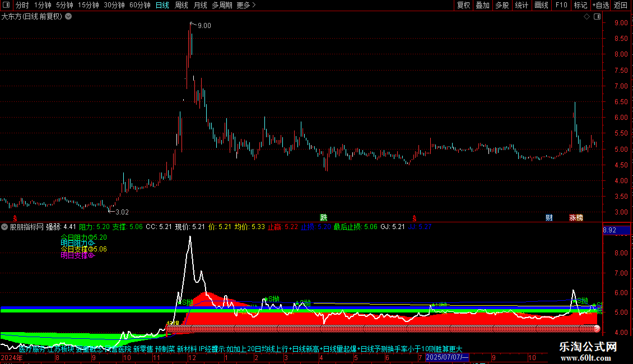
Task: Switch to 60分钟 period tab
Action: pyautogui.click(x=139, y=5)
